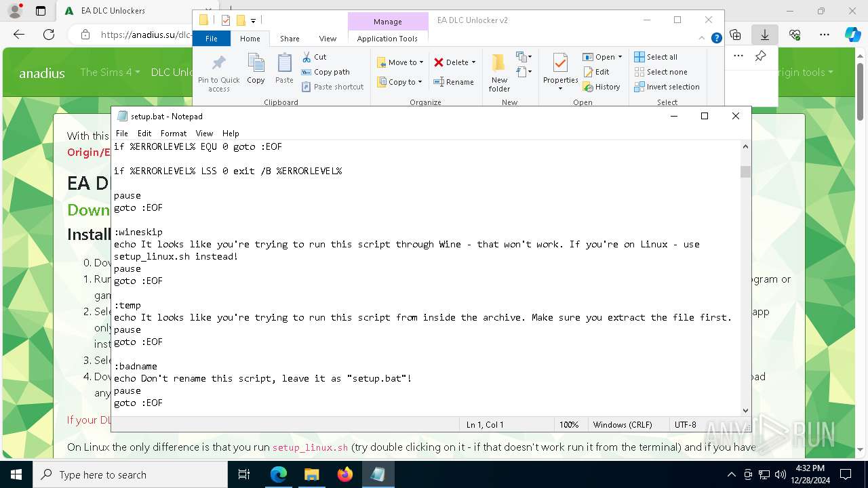
Task: Open The Sims 4 navigation dropdown
Action: (x=110, y=72)
